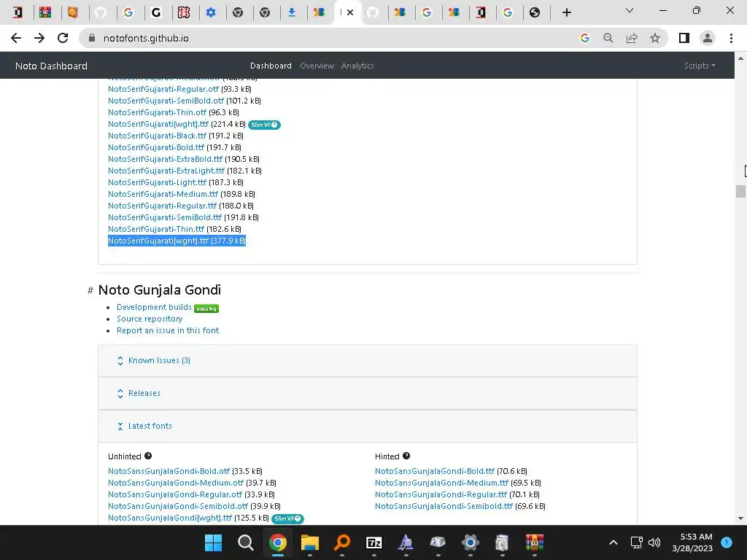Open Chrome from the taskbar

(x=278, y=542)
